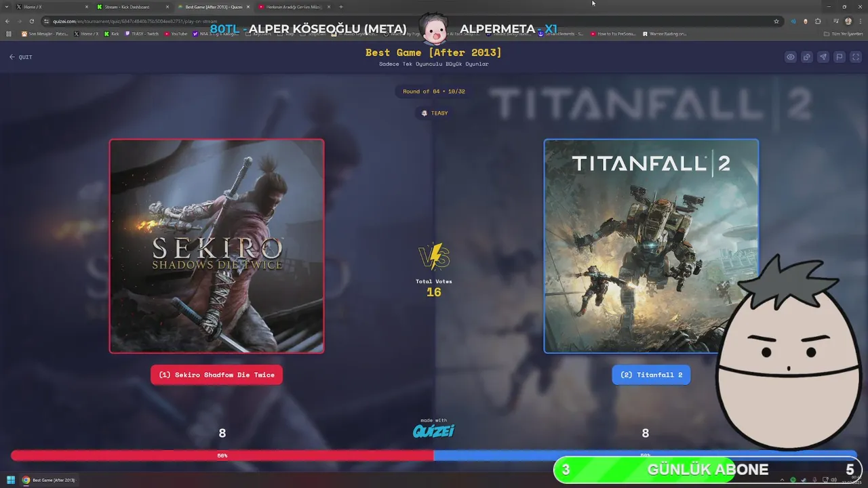The image size is (868, 488).
Task: Open the Warrior Raiding bookmark
Action: pyautogui.click(x=665, y=33)
